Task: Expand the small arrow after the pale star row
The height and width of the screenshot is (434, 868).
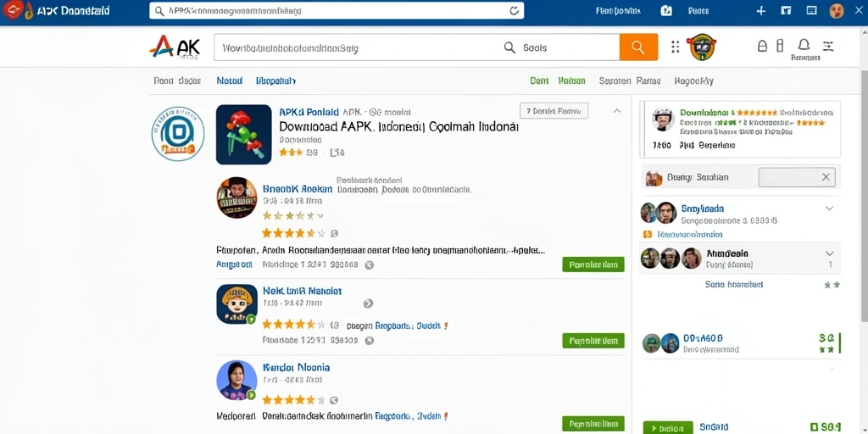Action: 320,216
